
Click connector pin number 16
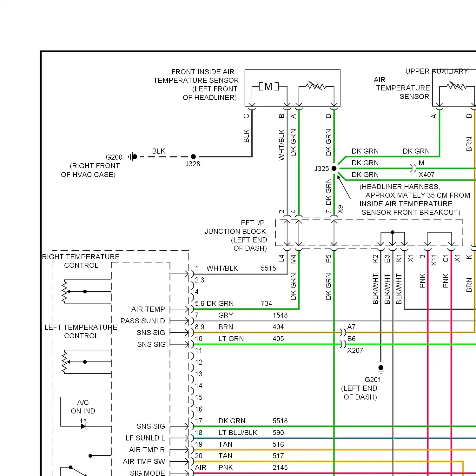pyautogui.click(x=199, y=409)
